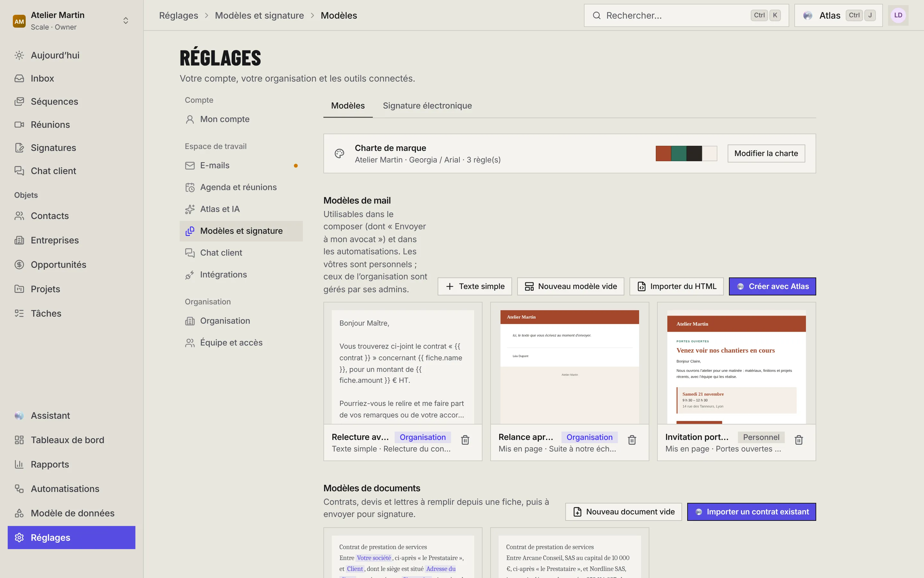Open Automatisations in the sidebar
This screenshot has width=924, height=578.
point(72,488)
